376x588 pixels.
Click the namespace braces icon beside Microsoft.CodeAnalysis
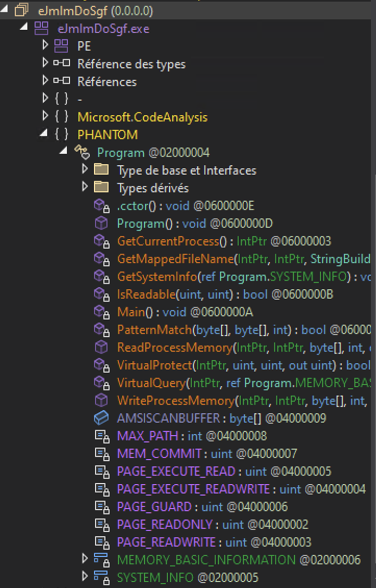[61, 117]
